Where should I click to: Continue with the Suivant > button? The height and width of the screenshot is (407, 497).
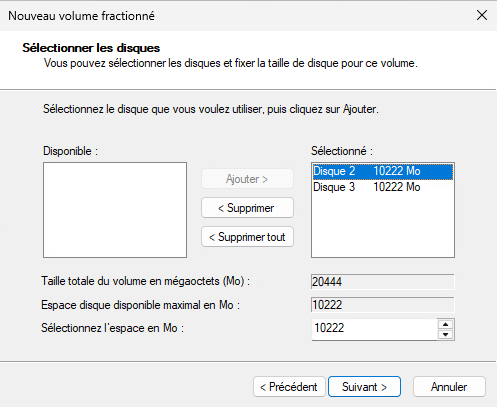364,387
